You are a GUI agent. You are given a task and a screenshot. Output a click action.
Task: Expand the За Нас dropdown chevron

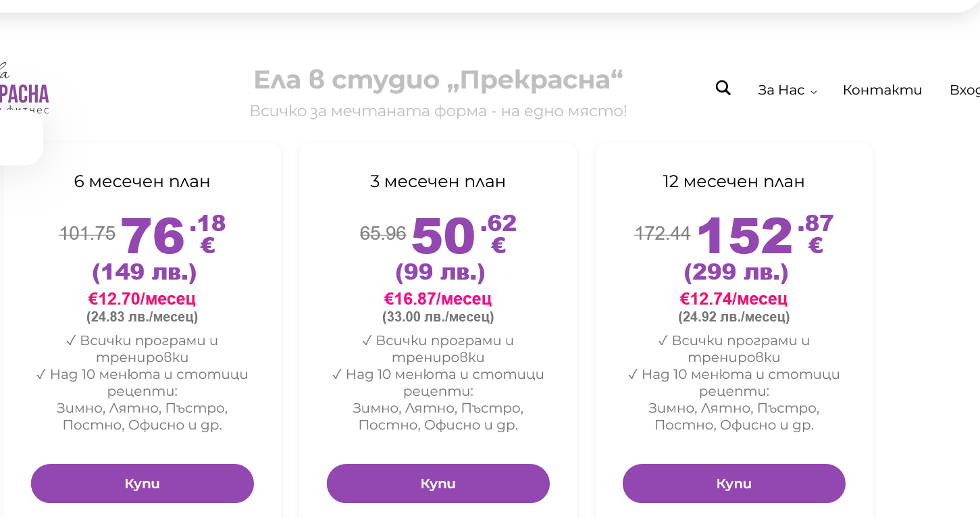pos(814,92)
